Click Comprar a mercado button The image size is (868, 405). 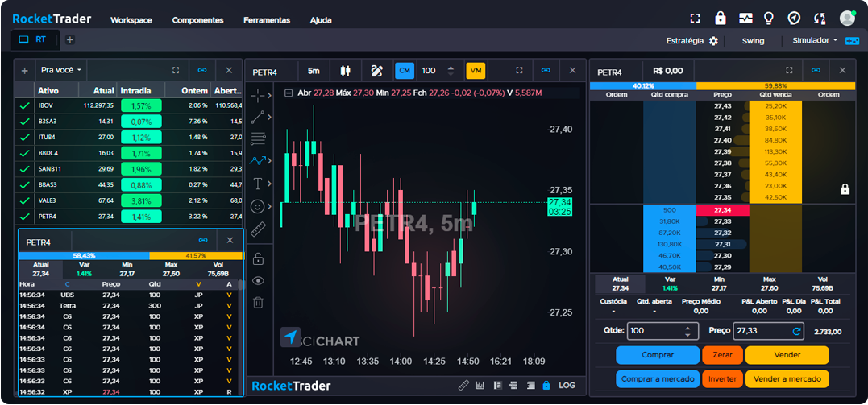pyautogui.click(x=658, y=379)
